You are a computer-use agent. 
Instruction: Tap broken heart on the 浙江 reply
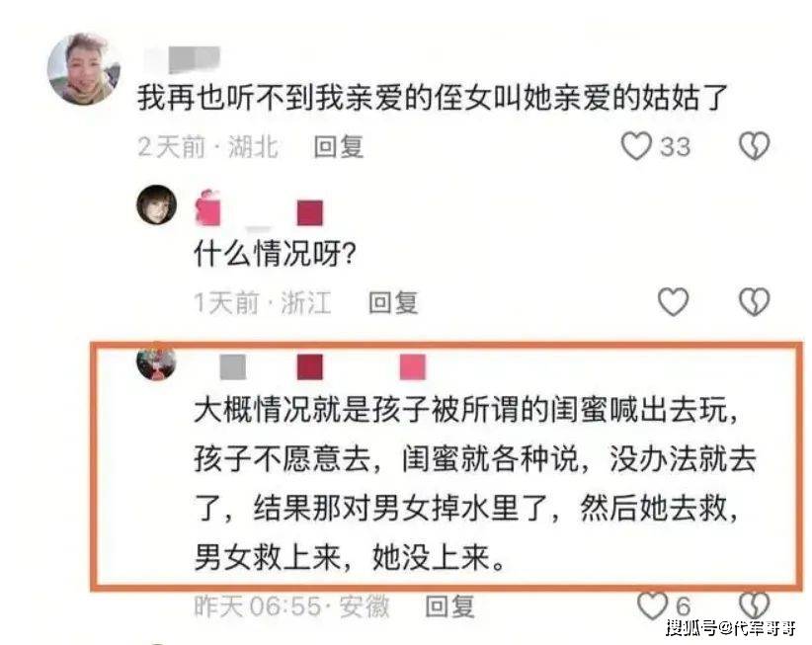tap(754, 302)
